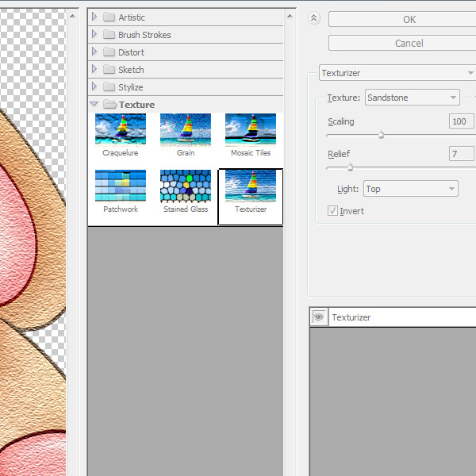Viewport: 476px width, 476px height.
Task: Collapse the filter gallery thumbnails panel
Action: tap(314, 18)
